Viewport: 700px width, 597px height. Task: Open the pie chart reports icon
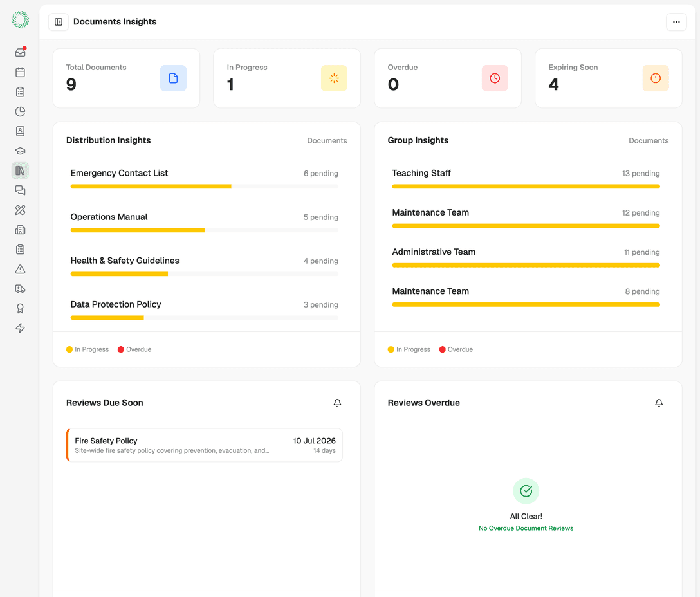click(x=20, y=112)
